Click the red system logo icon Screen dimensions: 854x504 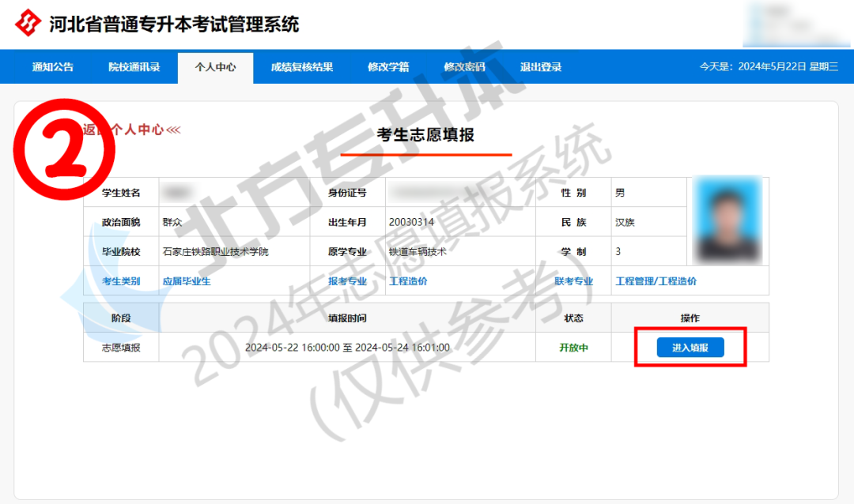pyautogui.click(x=28, y=24)
